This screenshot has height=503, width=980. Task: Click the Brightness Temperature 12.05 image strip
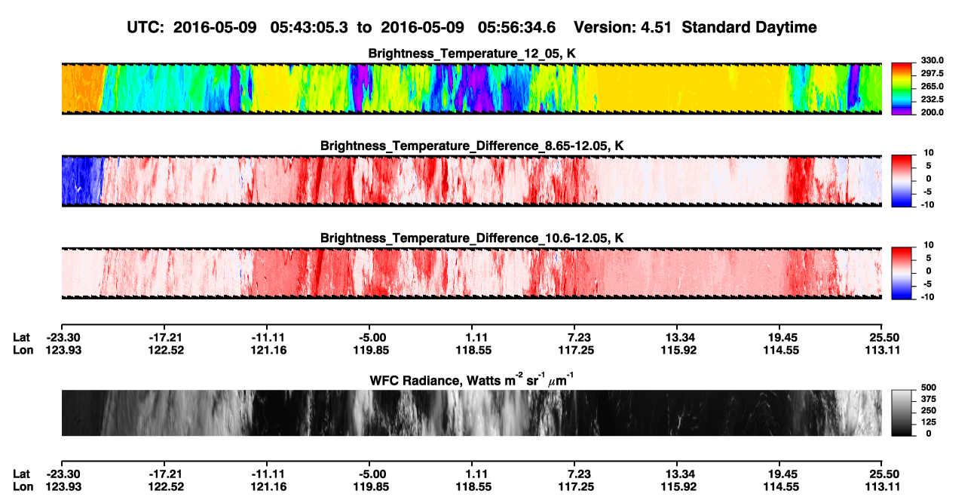[x=471, y=88]
